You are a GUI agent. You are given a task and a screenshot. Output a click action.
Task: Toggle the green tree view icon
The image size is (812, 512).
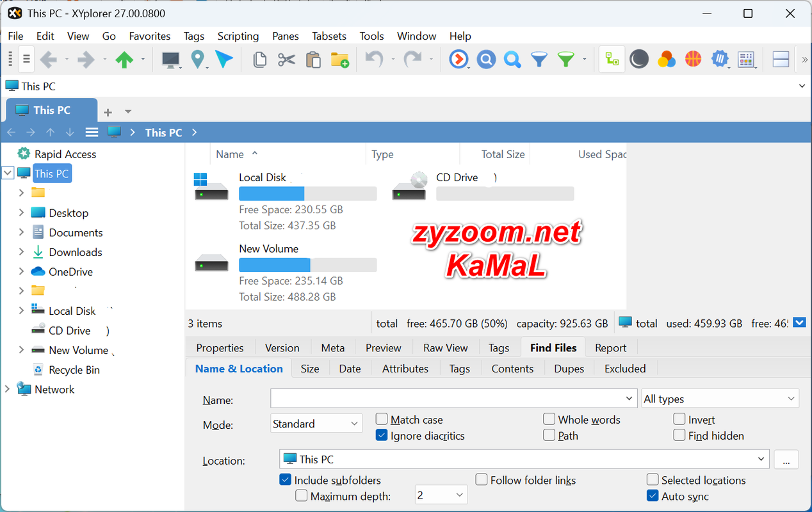tap(612, 60)
